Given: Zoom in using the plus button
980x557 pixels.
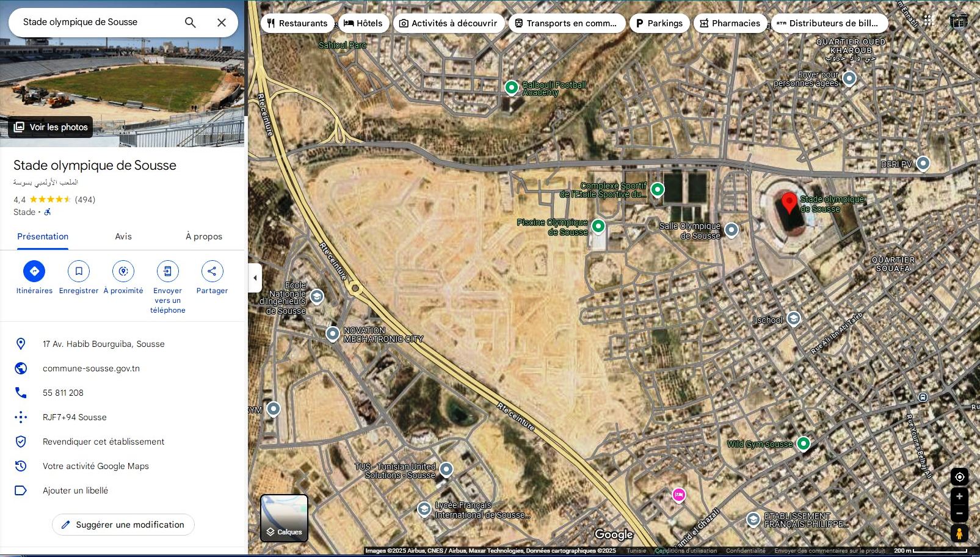Looking at the screenshot, I should tap(959, 497).
